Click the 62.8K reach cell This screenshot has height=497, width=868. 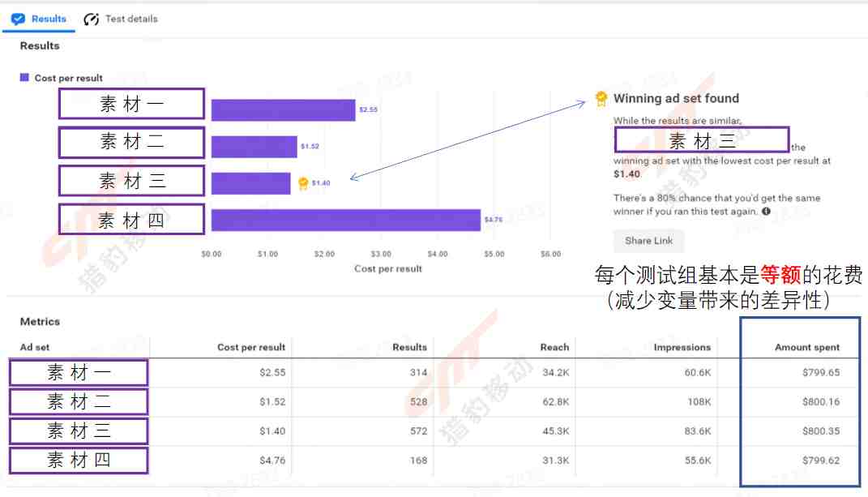tap(556, 401)
